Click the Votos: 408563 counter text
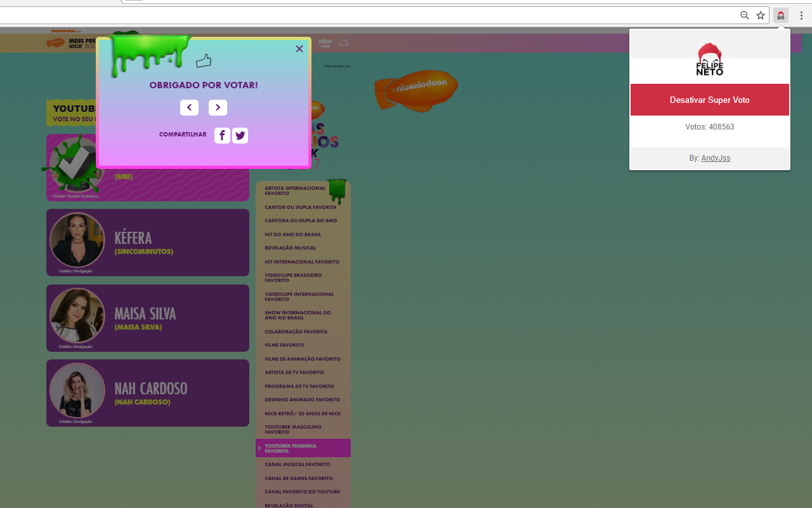 710,127
